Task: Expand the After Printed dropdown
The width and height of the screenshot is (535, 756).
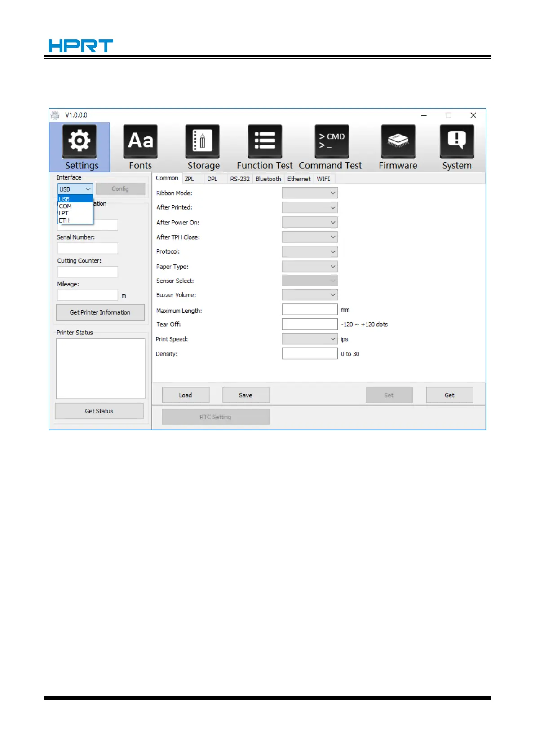Action: click(310, 207)
